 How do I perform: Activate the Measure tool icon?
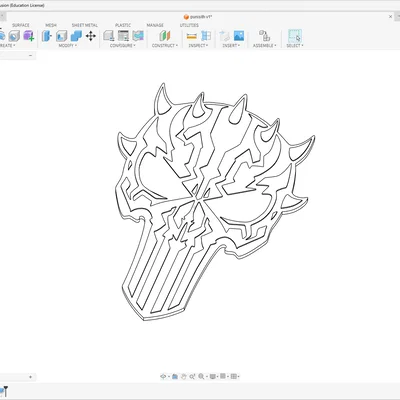click(x=192, y=36)
